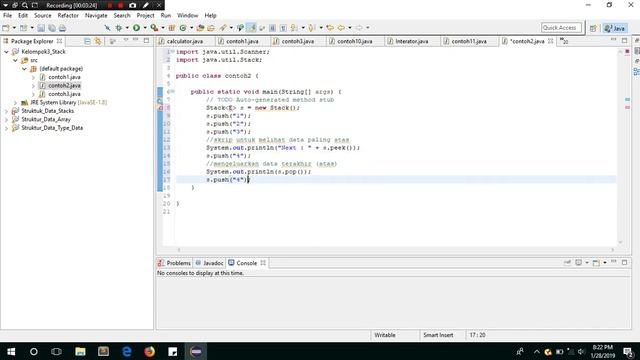Toggle Show Whitespace Characters icon
Viewport: 640px width, 360px height.
tap(283, 28)
